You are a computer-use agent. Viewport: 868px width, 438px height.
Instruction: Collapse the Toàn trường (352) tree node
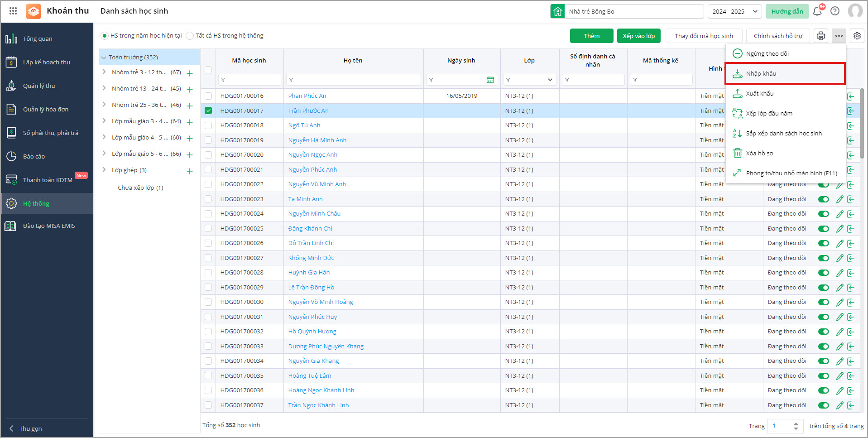click(104, 58)
